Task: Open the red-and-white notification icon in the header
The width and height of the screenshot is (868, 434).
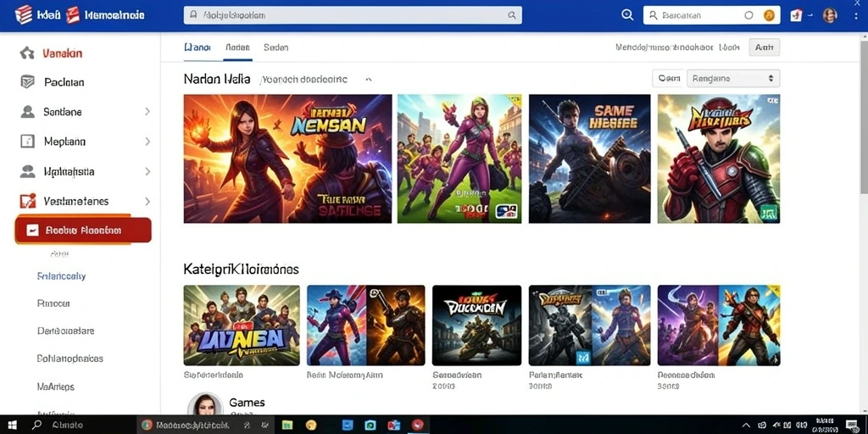Action: point(796,15)
